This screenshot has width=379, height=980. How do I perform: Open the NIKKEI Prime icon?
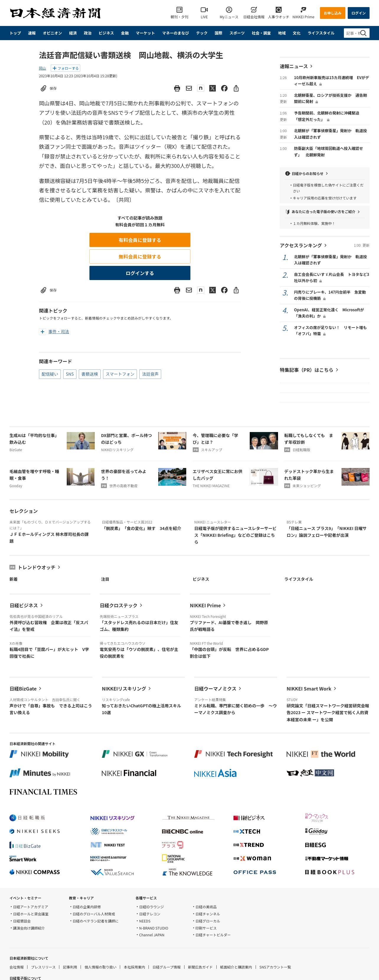[303, 10]
